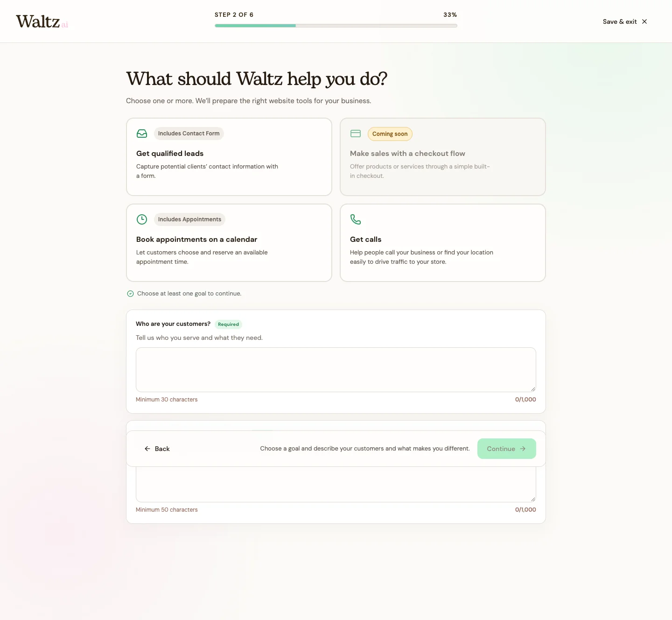Click the phone icon on Get calls card
The image size is (672, 620).
[356, 219]
